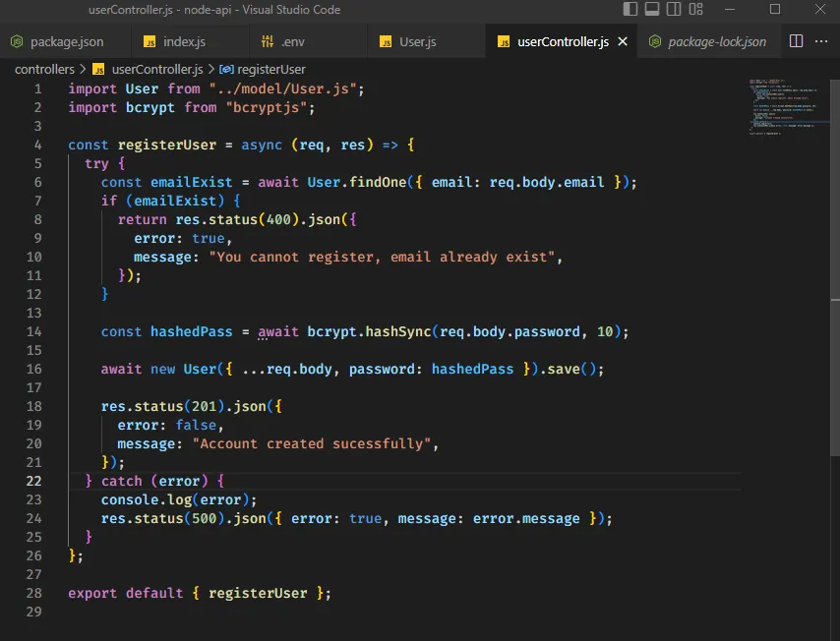Viewport: 840px width, 641px height.
Task: Click try keyword on line 5
Action: 96,163
